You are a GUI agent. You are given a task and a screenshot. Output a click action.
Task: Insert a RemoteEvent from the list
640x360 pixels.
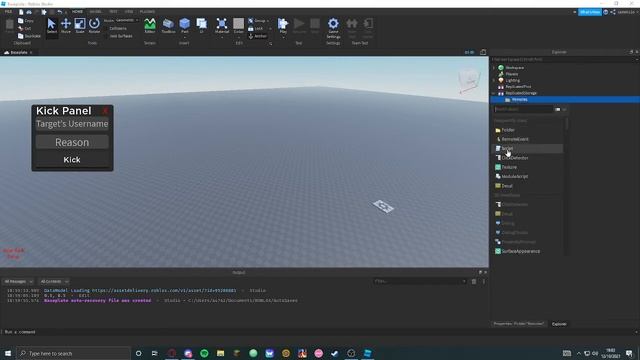coord(528,139)
